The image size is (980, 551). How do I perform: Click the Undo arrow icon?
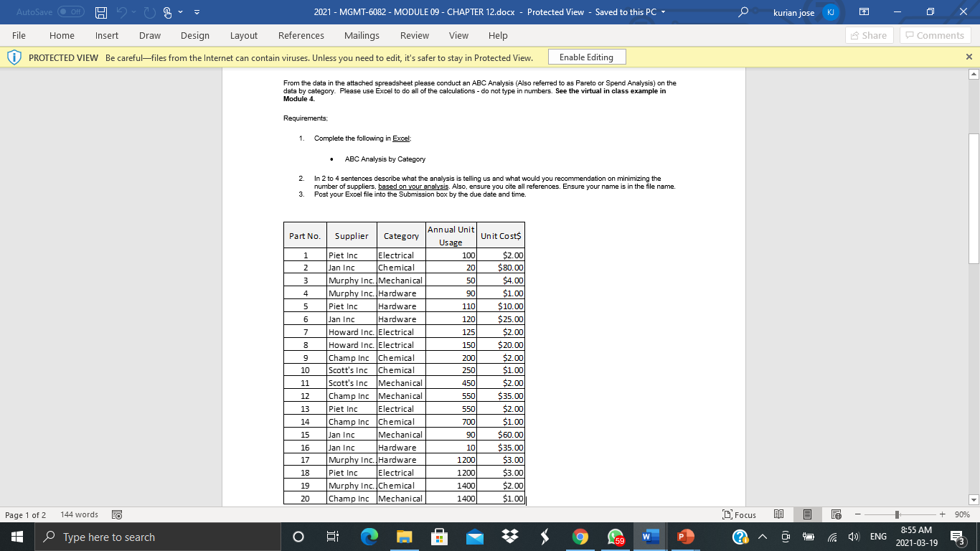[121, 12]
